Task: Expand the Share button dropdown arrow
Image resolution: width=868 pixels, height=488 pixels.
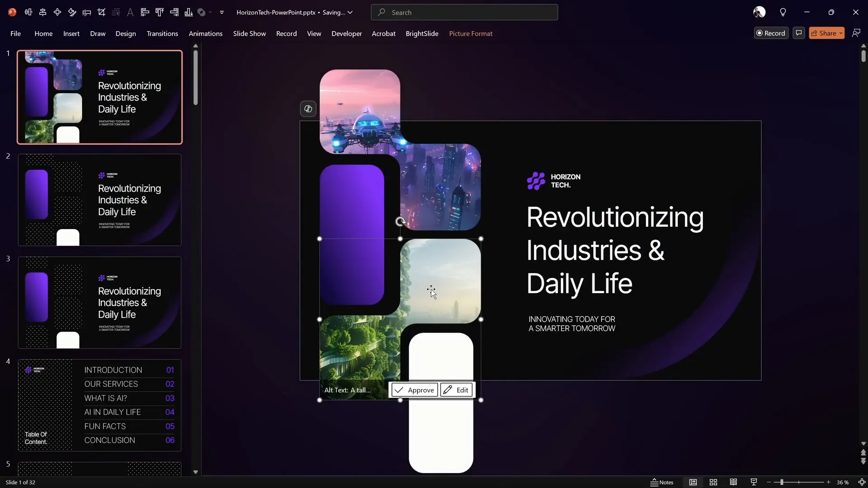Action: coord(841,33)
